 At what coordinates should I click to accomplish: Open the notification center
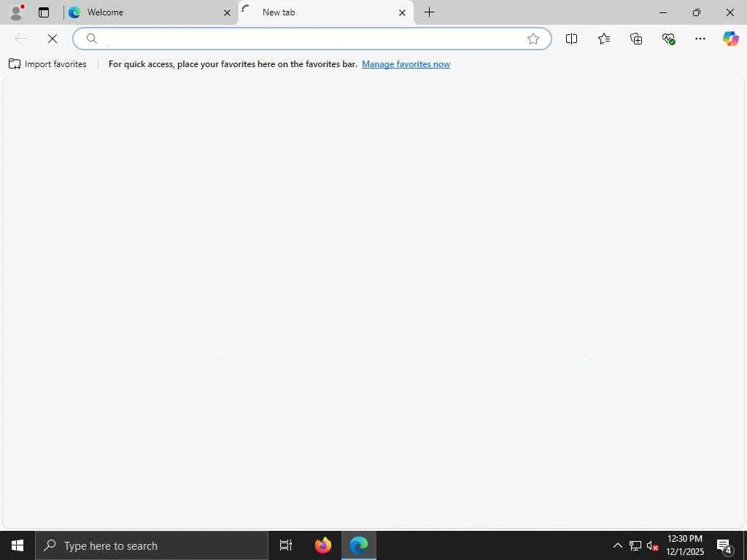(x=724, y=545)
